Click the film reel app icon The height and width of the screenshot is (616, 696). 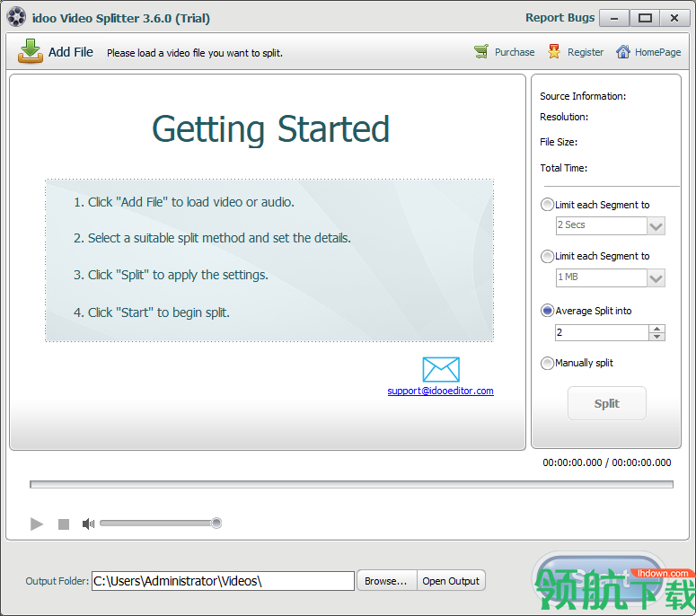coord(16,17)
